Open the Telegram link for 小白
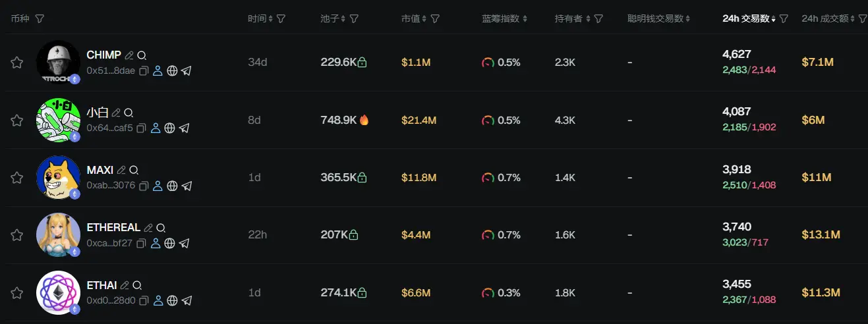868x324 pixels. [x=185, y=128]
